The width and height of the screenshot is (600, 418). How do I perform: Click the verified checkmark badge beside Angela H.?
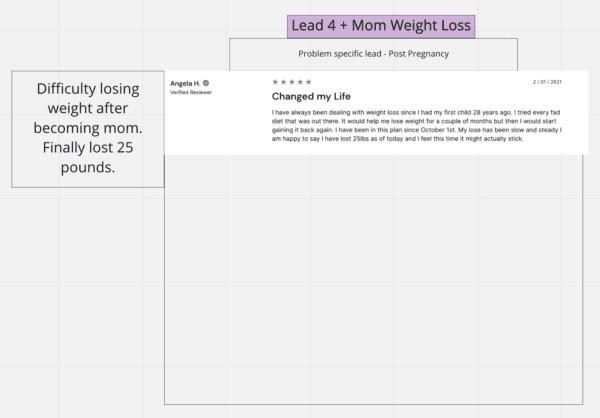(x=206, y=83)
